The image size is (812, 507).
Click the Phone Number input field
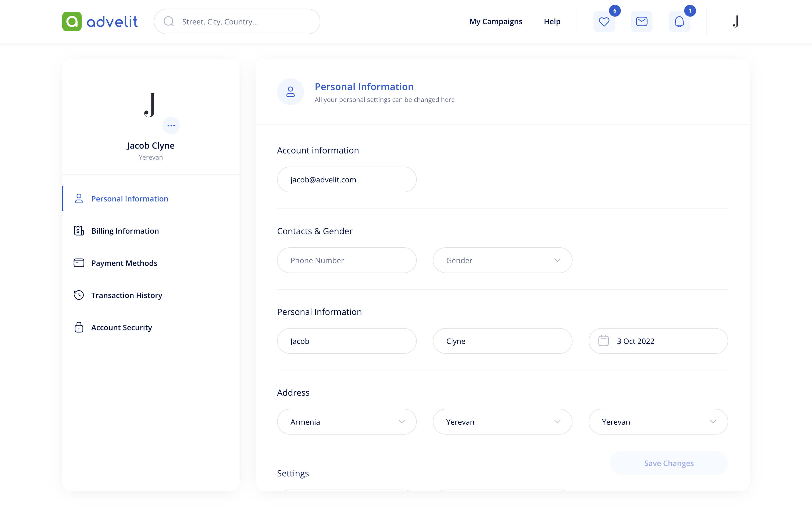tap(346, 260)
